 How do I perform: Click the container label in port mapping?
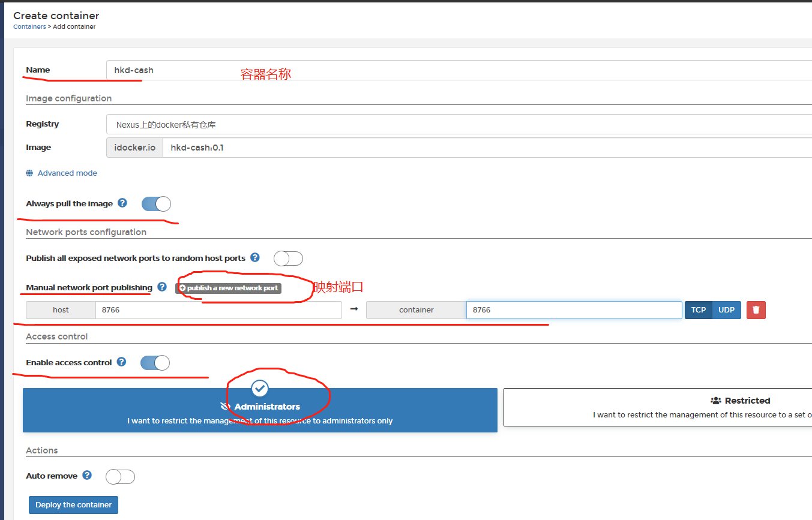[416, 310]
